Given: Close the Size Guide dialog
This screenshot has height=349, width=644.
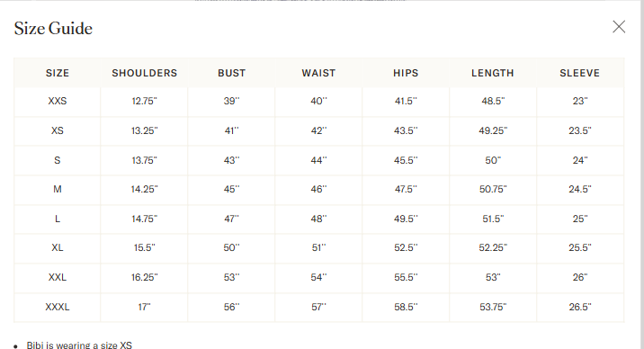Looking at the screenshot, I should 619,27.
